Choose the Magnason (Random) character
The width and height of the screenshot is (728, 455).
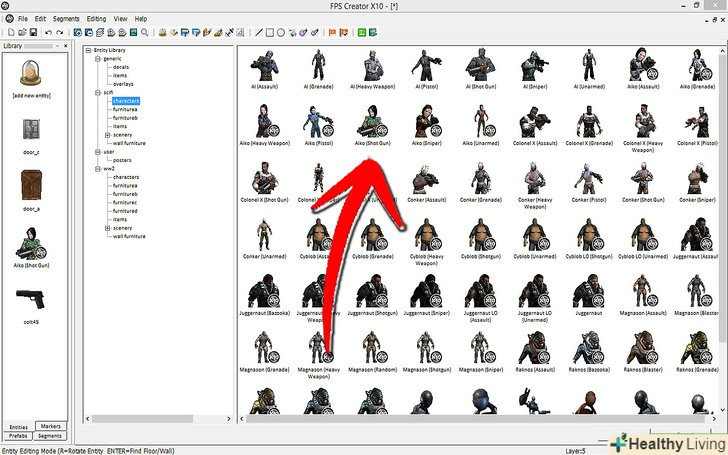point(372,352)
